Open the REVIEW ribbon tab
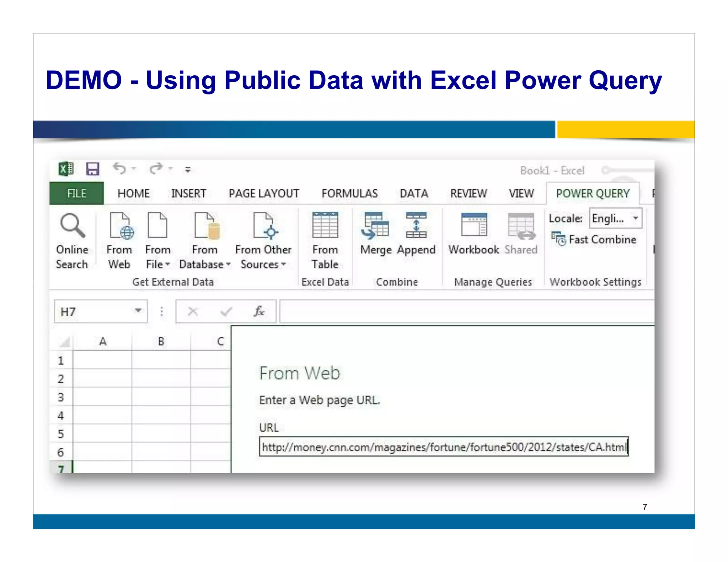The width and height of the screenshot is (728, 562). pos(469,194)
